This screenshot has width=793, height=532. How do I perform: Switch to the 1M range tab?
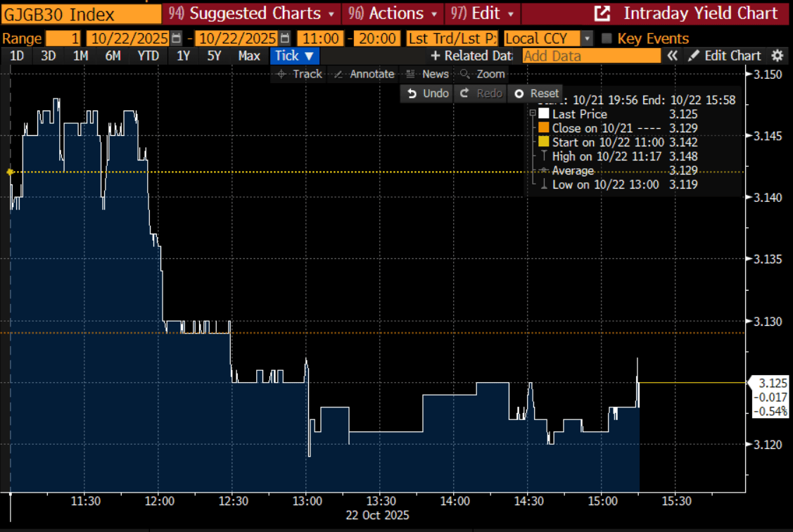[x=80, y=56]
